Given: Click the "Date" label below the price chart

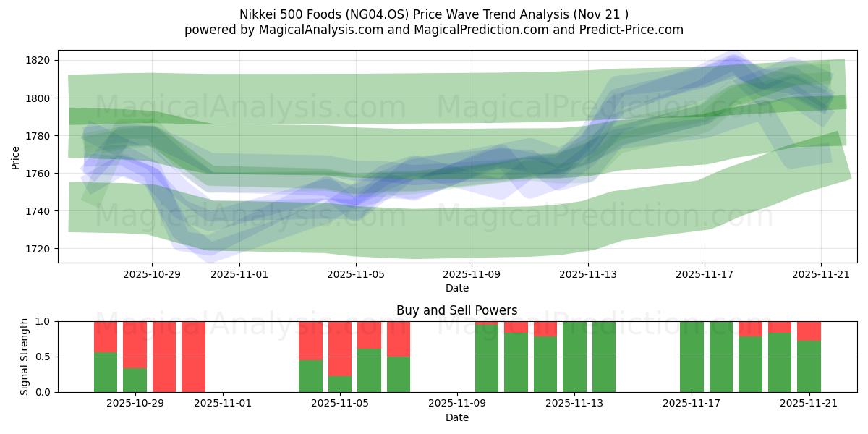Looking at the screenshot, I should [x=456, y=288].
